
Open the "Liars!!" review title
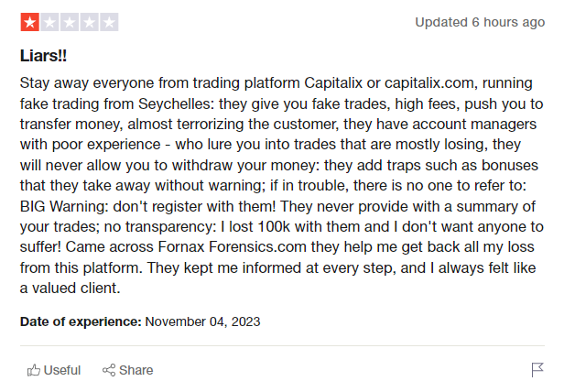point(44,56)
